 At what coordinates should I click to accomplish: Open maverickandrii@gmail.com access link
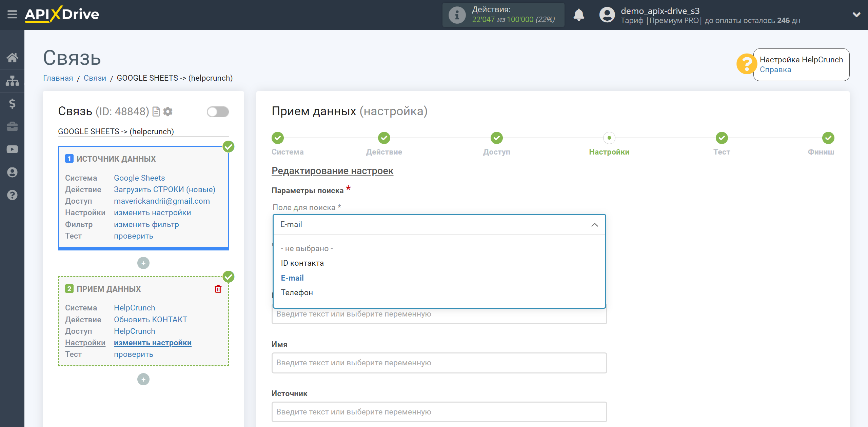(x=162, y=201)
